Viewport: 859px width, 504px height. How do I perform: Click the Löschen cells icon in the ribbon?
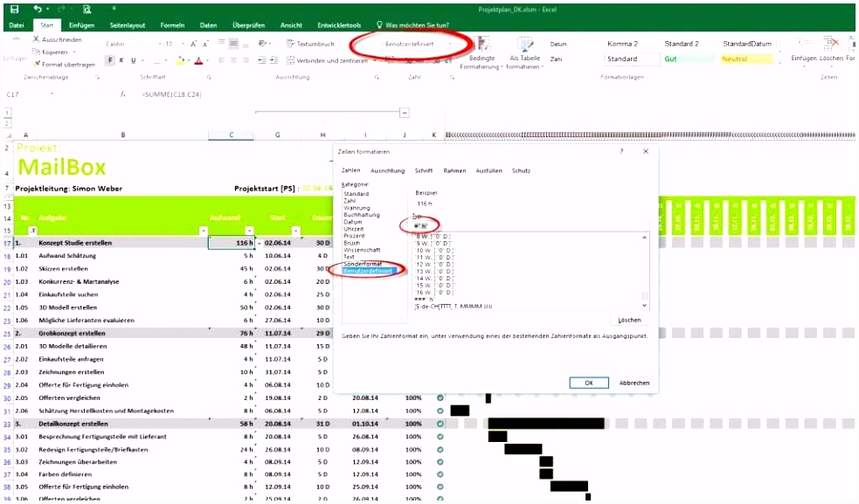point(831,45)
